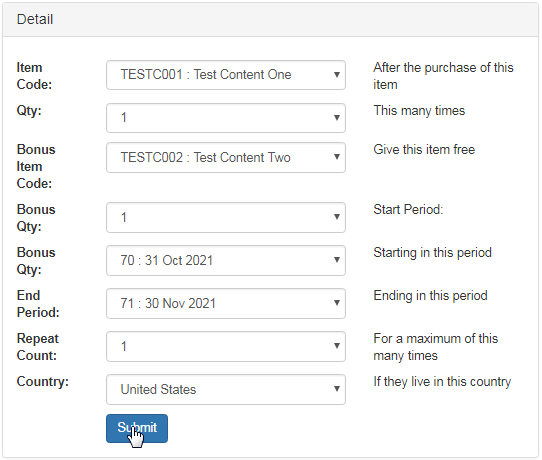This screenshot has height=460, width=542.
Task: Click the Detail panel header
Action: pyautogui.click(x=270, y=19)
